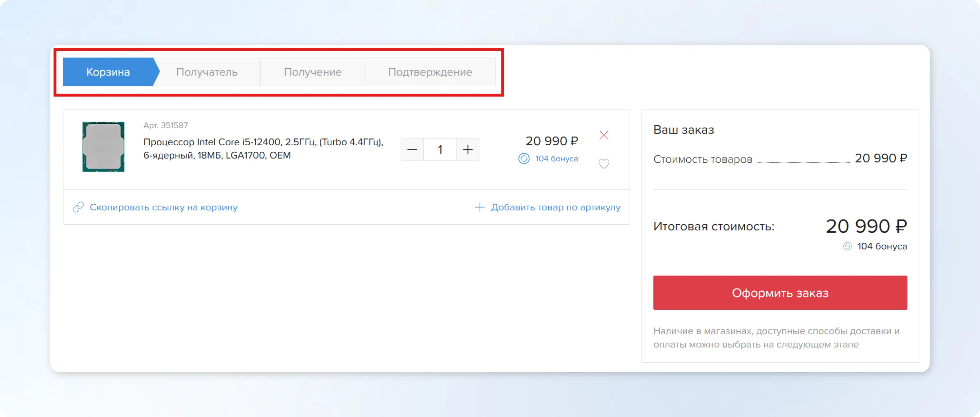
Task: Click the 104 бонуса link under item price
Action: point(556,158)
